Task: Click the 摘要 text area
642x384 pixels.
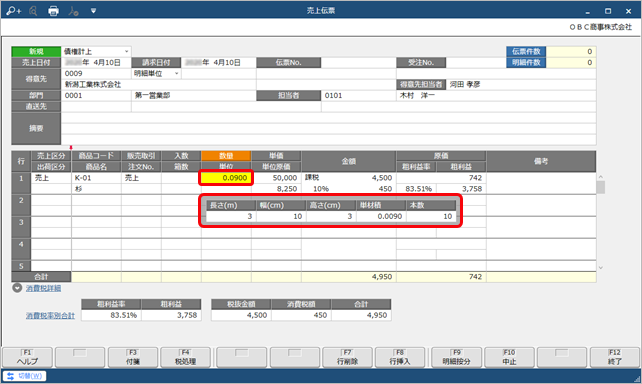Action: click(328, 129)
